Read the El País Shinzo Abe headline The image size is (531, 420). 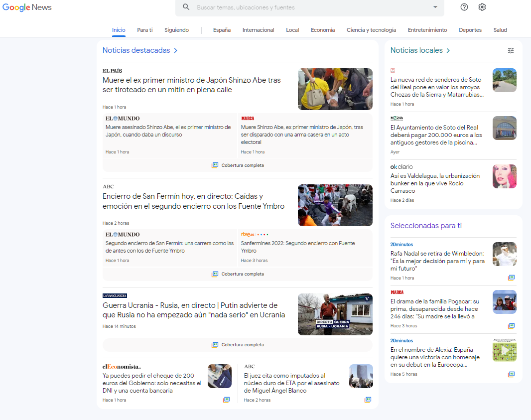192,85
